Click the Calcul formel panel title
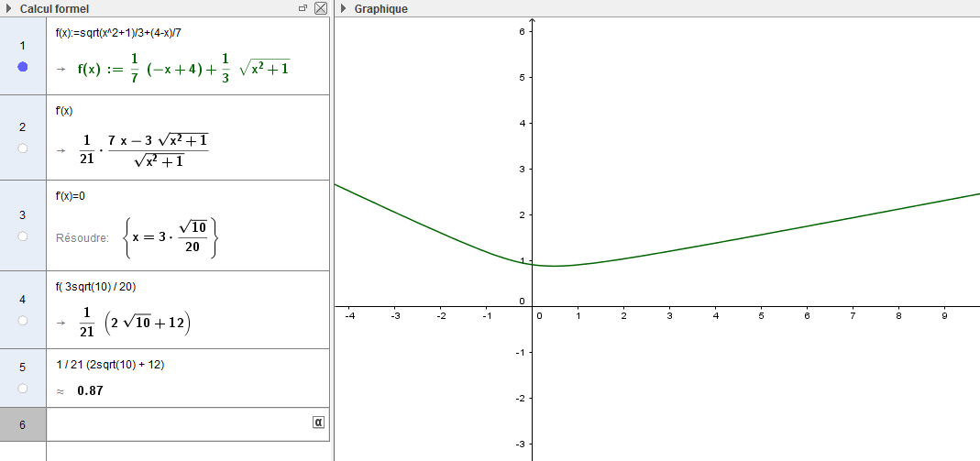980x461 pixels. click(x=54, y=8)
